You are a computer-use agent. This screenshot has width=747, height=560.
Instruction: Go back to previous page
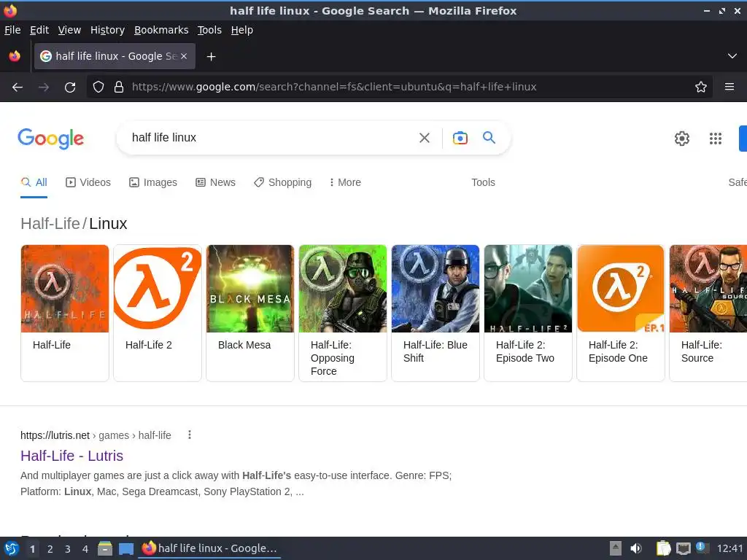point(18,87)
